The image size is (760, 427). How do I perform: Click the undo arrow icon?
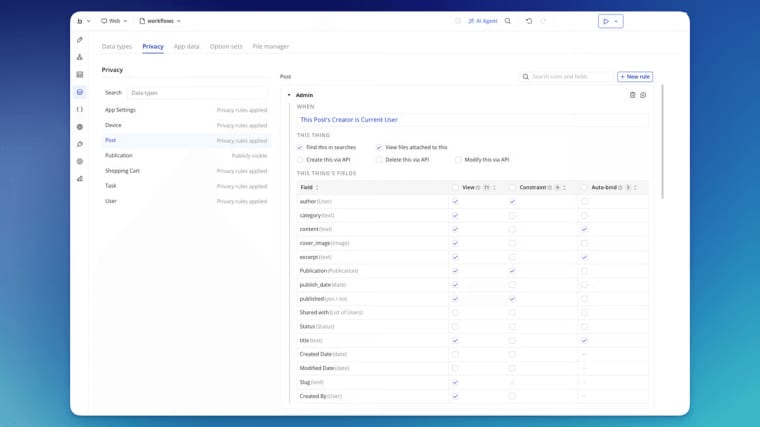click(x=529, y=21)
